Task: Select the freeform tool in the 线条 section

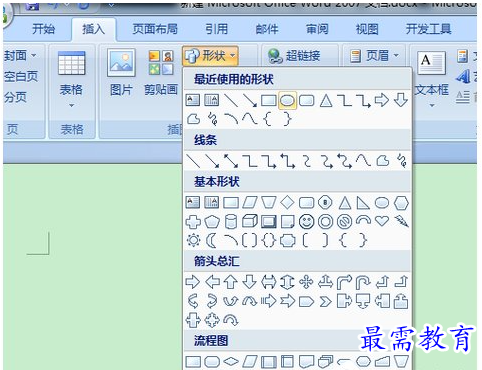Action: pos(382,161)
